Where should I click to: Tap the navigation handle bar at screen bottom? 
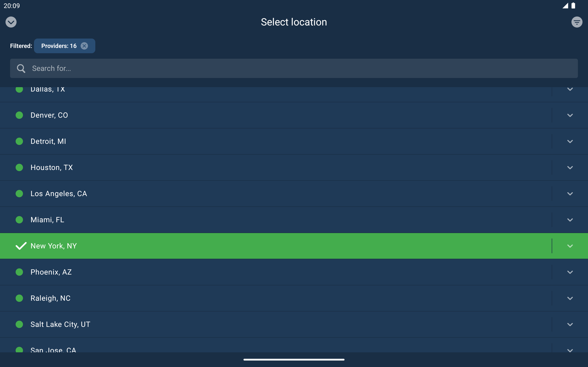point(294,359)
